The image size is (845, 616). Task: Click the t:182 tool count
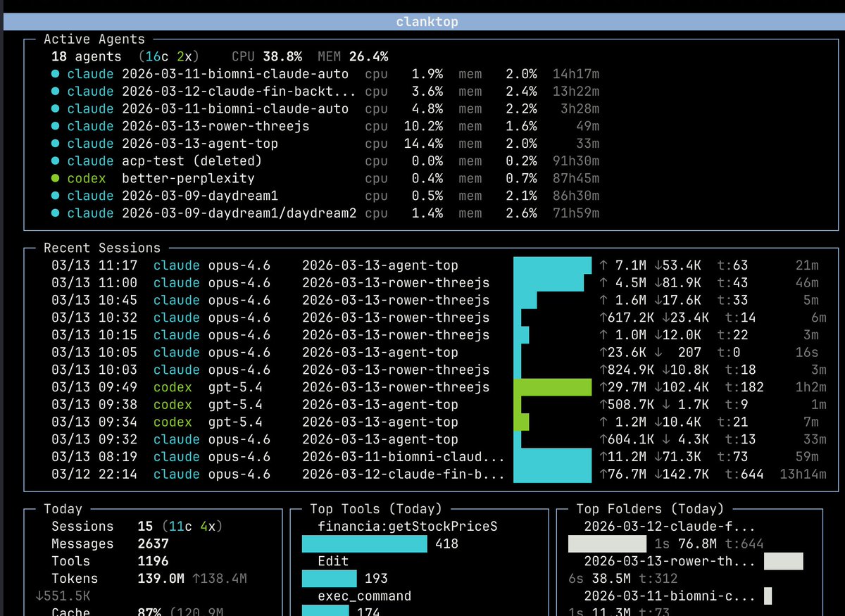(741, 387)
